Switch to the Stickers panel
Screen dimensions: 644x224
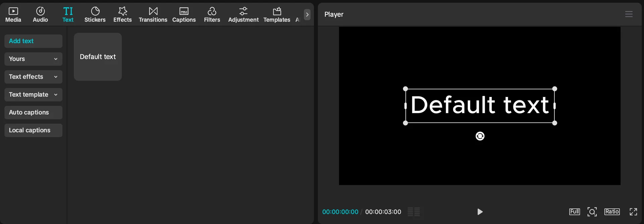click(x=95, y=15)
